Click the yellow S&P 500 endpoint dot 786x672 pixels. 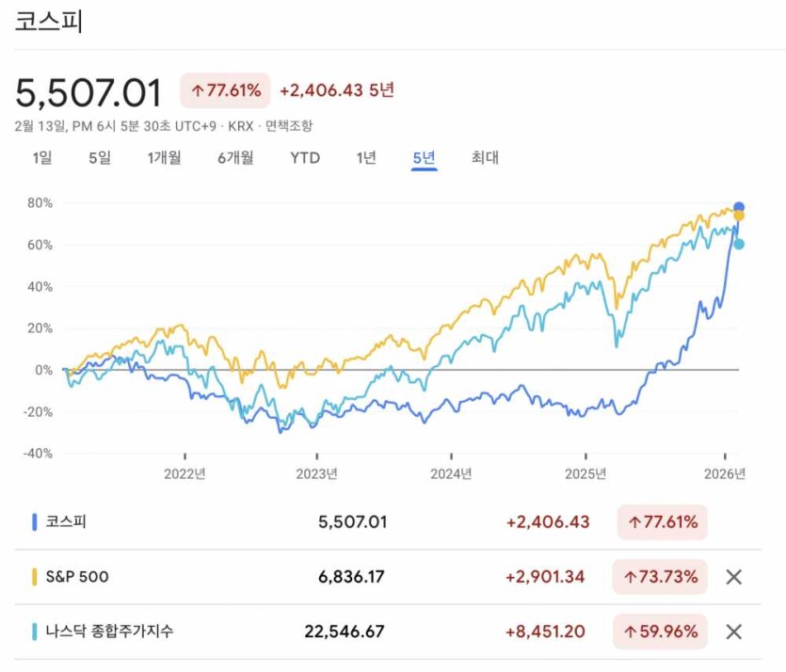pyautogui.click(x=739, y=216)
